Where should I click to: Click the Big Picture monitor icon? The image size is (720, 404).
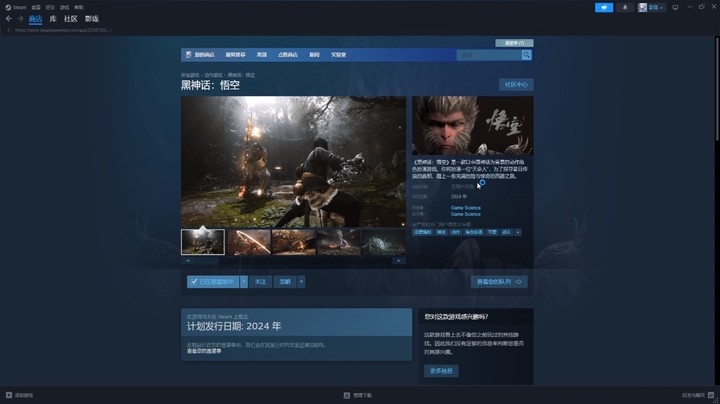(x=675, y=7)
